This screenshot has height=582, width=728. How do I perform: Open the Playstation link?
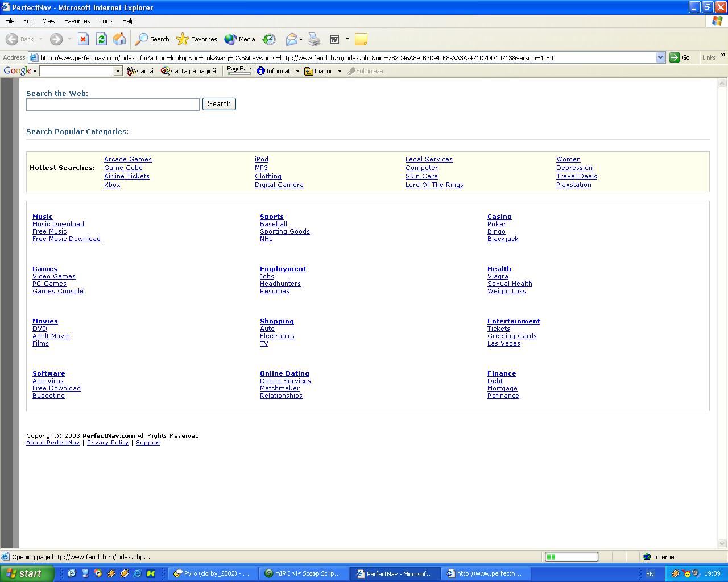574,185
